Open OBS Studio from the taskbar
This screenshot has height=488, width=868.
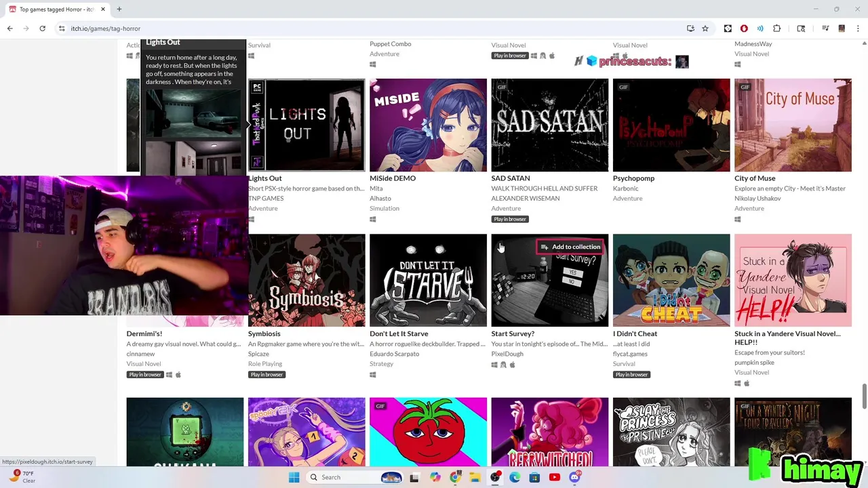[x=495, y=477]
